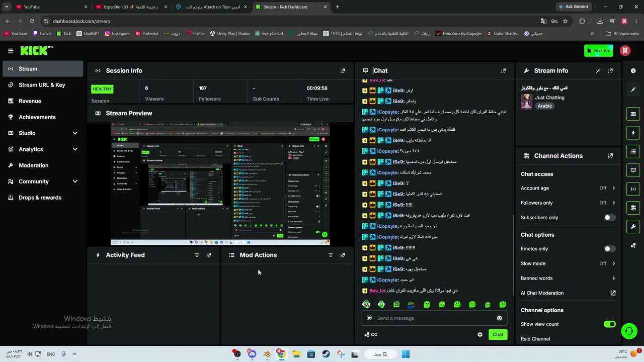The image size is (644, 362).
Task: Toggle Emotes only chat
Action: 609,249
